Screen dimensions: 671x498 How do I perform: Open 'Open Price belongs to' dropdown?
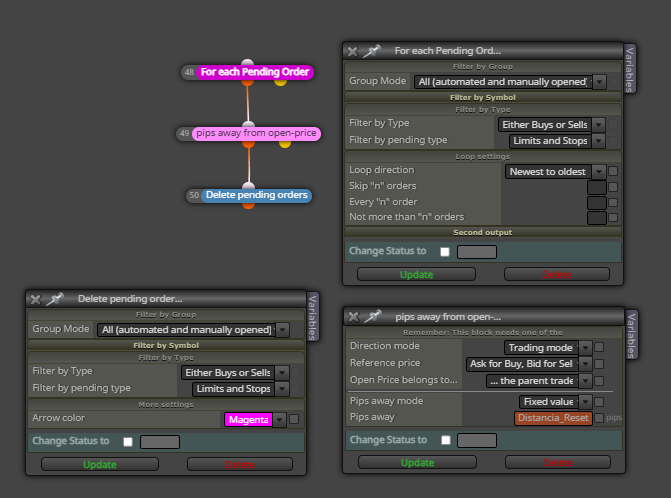[x=585, y=380]
